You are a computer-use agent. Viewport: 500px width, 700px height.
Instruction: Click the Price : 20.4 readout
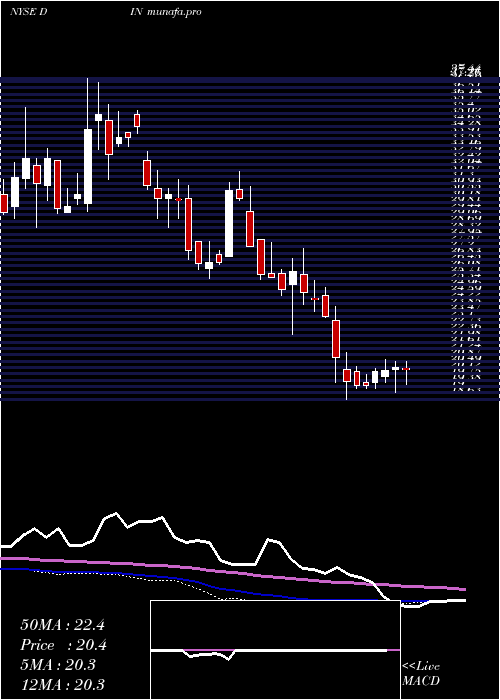[x=63, y=645]
